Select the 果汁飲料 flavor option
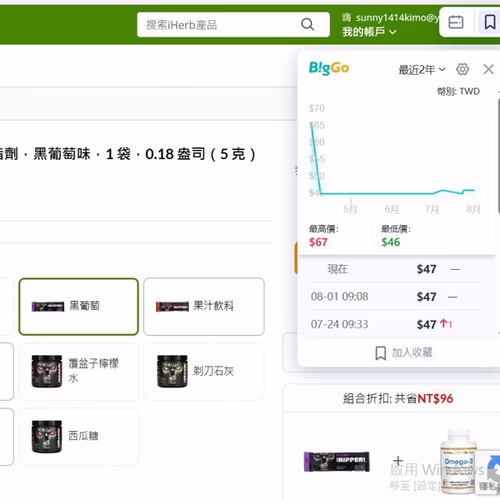This screenshot has height=500, width=500. tap(204, 306)
